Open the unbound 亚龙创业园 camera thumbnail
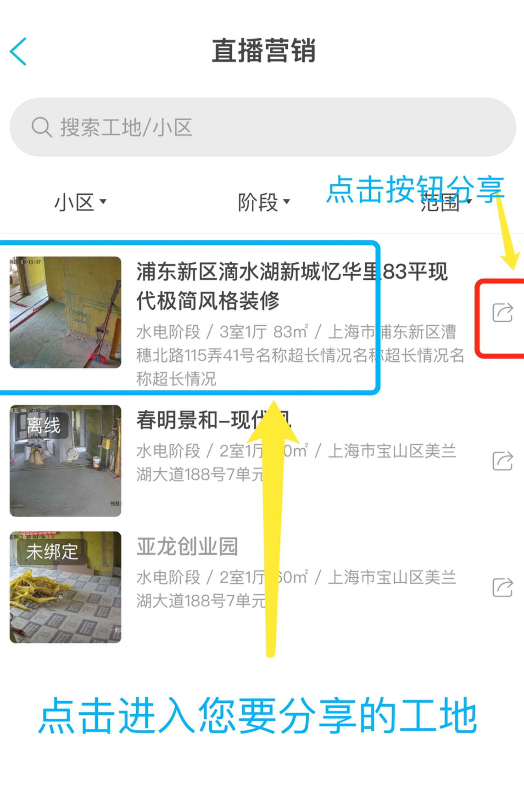Screen dimensions: 524x812 [x=66, y=587]
